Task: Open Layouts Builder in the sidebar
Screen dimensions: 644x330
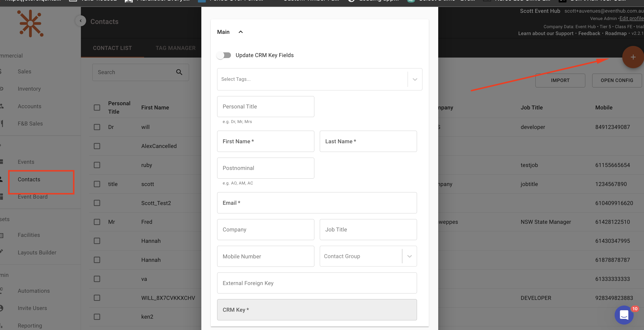Action: coord(37,252)
